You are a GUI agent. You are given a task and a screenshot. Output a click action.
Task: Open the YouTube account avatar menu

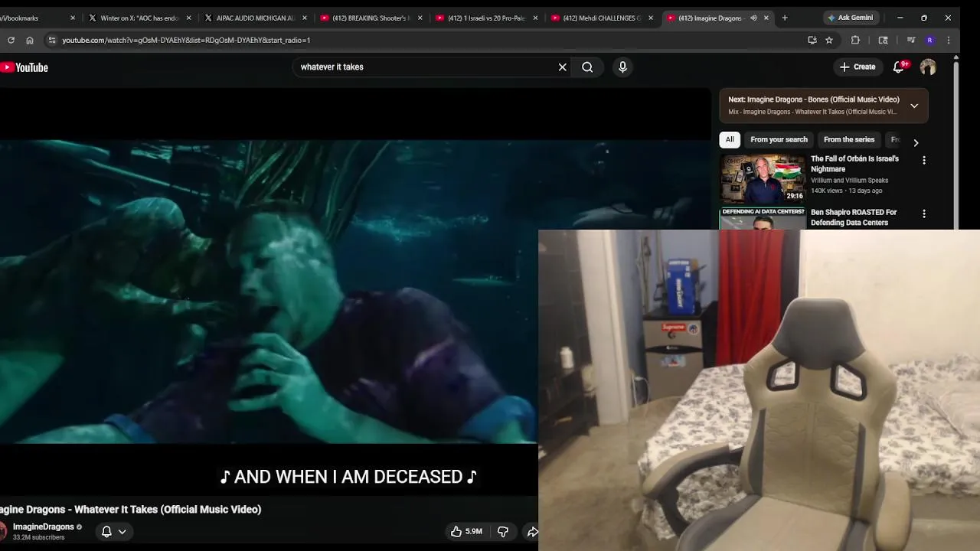coord(928,67)
